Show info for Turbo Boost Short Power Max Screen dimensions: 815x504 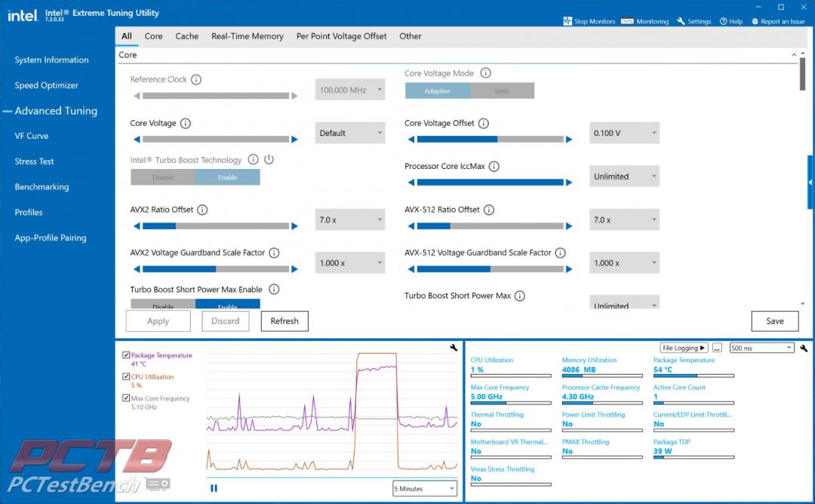[520, 297]
